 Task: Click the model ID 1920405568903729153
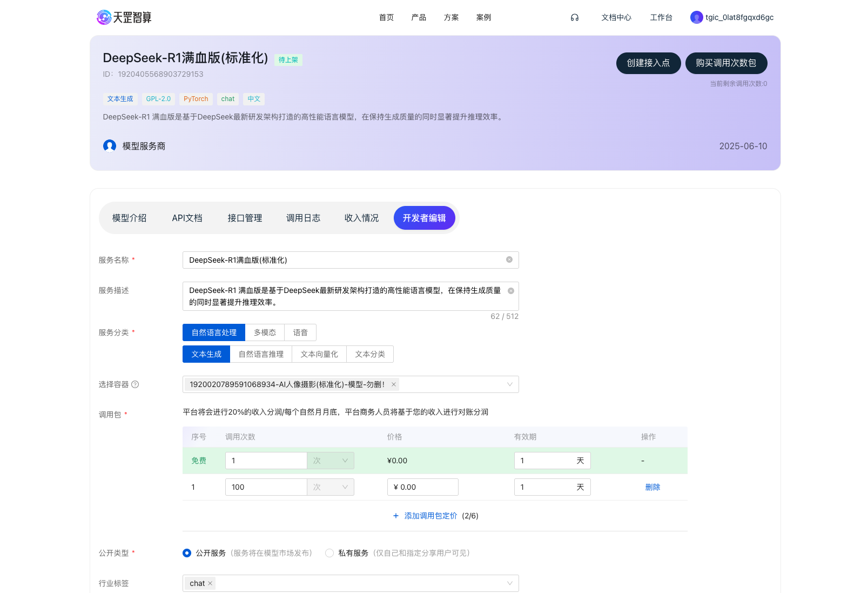coord(161,74)
